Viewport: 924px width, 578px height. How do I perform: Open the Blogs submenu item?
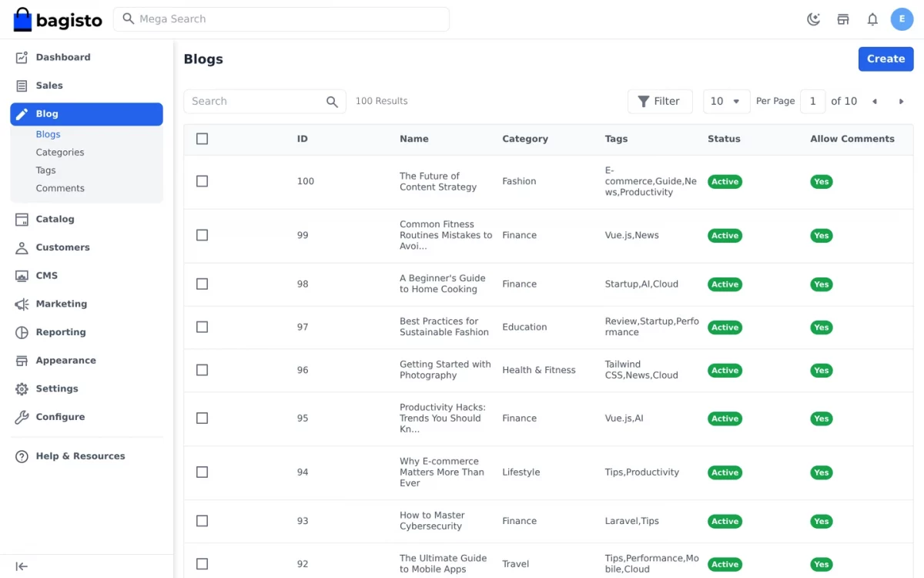(48, 134)
